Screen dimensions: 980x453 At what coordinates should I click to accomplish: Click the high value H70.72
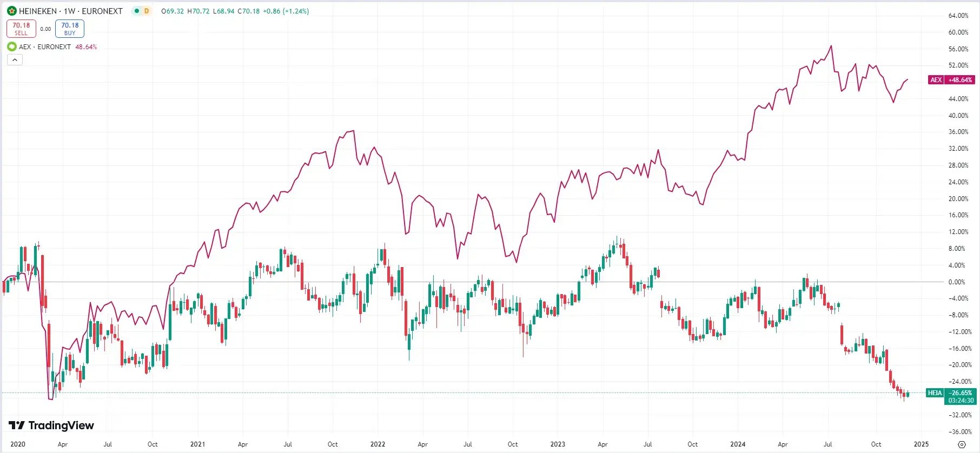[x=198, y=11]
